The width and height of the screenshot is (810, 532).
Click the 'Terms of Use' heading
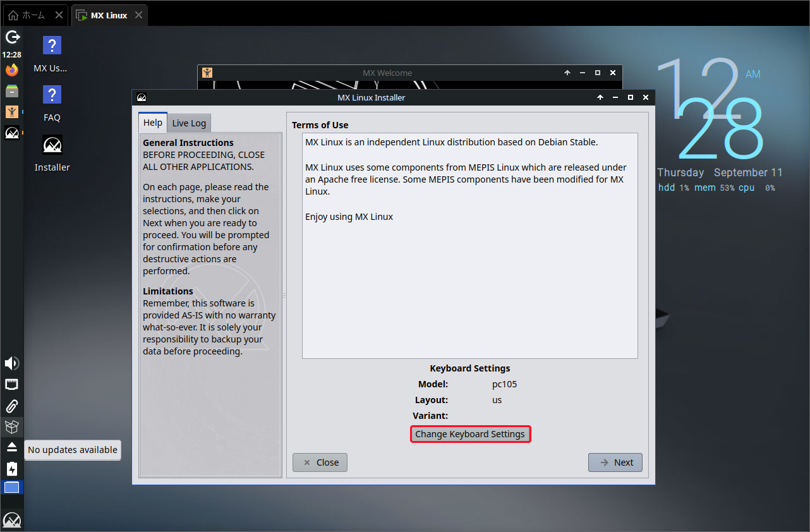(320, 125)
